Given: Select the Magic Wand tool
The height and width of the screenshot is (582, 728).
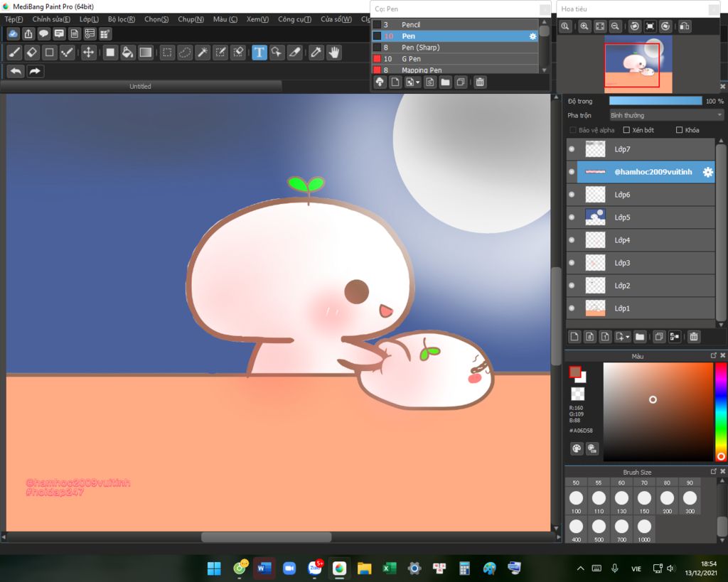Looking at the screenshot, I should pos(203,53).
